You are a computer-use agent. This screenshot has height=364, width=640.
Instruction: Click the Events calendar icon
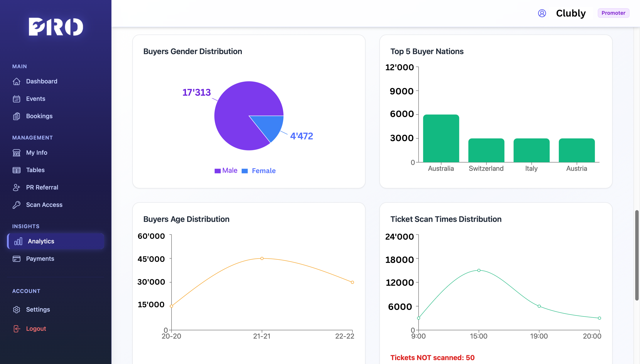pos(17,99)
